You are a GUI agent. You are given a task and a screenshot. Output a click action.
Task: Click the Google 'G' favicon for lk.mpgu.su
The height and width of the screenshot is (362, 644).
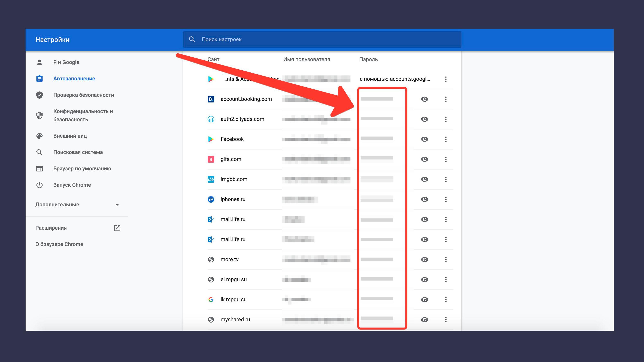(211, 299)
